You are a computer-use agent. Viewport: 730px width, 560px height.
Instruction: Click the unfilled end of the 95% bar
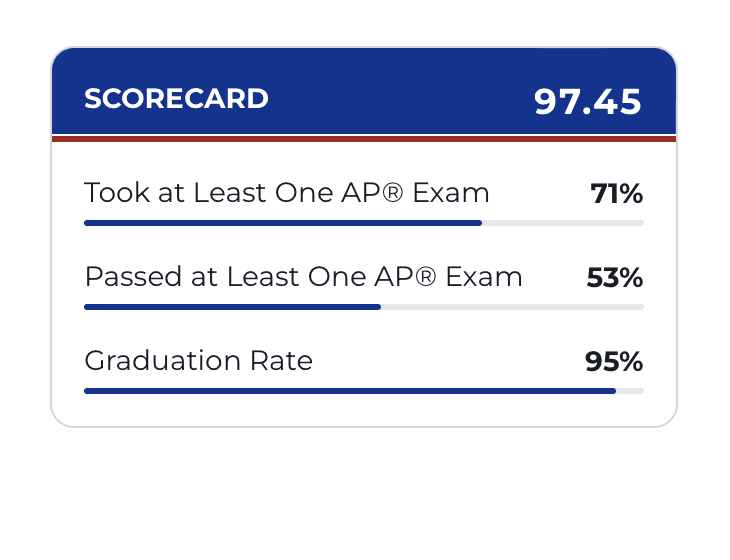(x=629, y=391)
